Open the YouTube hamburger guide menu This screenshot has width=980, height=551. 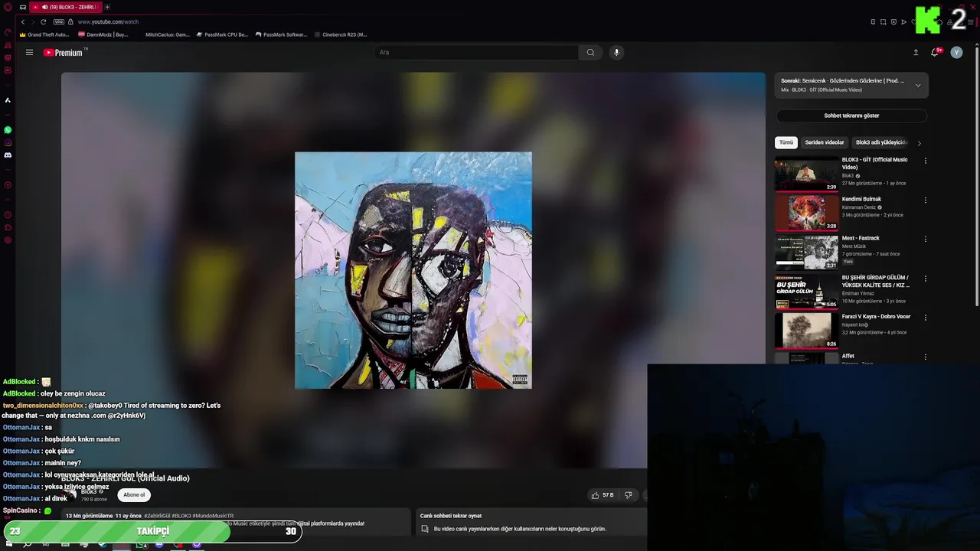pyautogui.click(x=29, y=53)
